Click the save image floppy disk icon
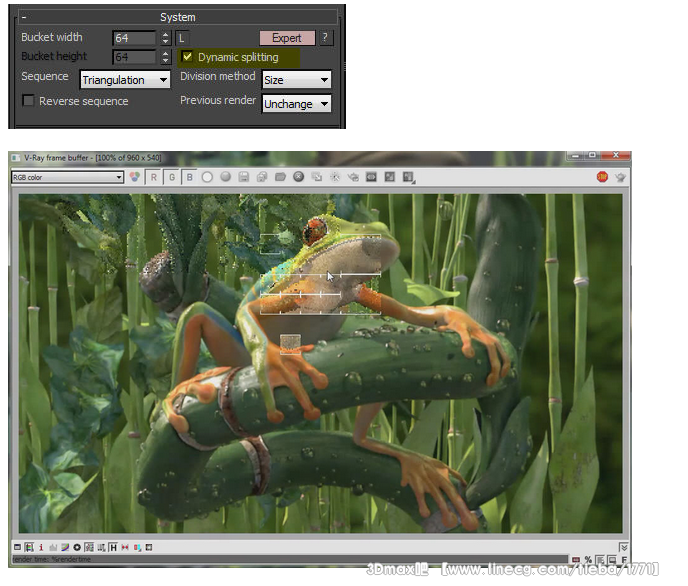The height and width of the screenshot is (586, 688). (244, 177)
